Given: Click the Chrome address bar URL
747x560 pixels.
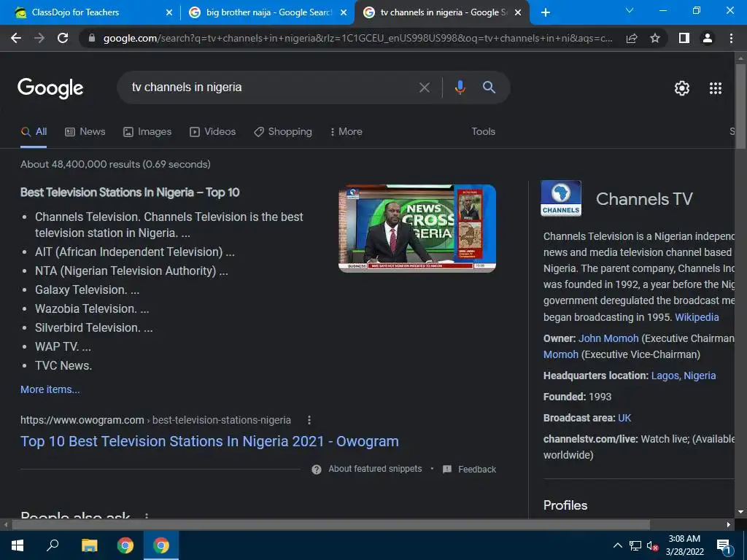Looking at the screenshot, I should point(357,38).
